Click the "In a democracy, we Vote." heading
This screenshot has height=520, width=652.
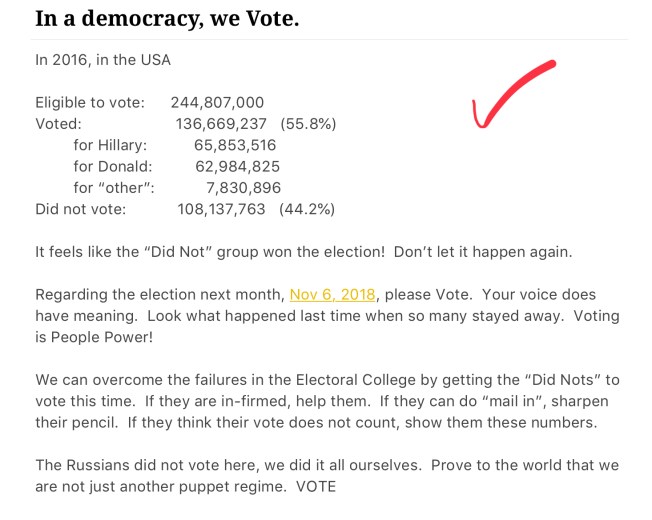166,18
